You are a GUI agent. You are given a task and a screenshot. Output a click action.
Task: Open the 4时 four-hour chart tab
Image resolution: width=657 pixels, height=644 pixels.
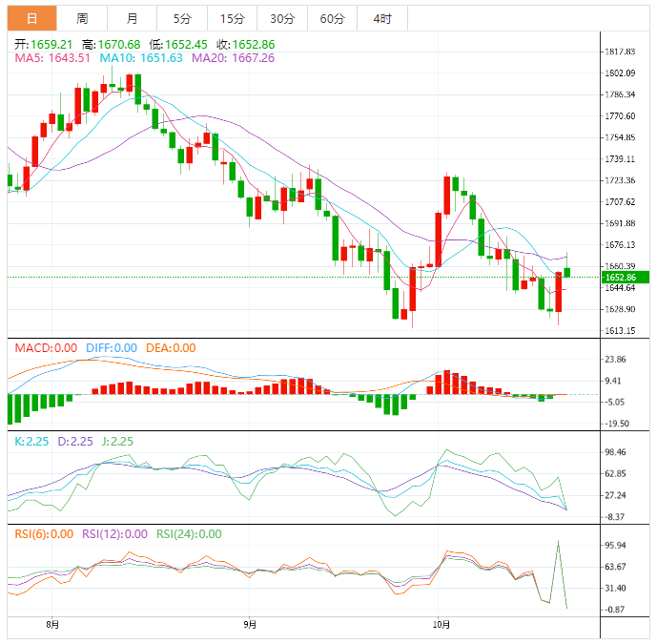pos(382,18)
